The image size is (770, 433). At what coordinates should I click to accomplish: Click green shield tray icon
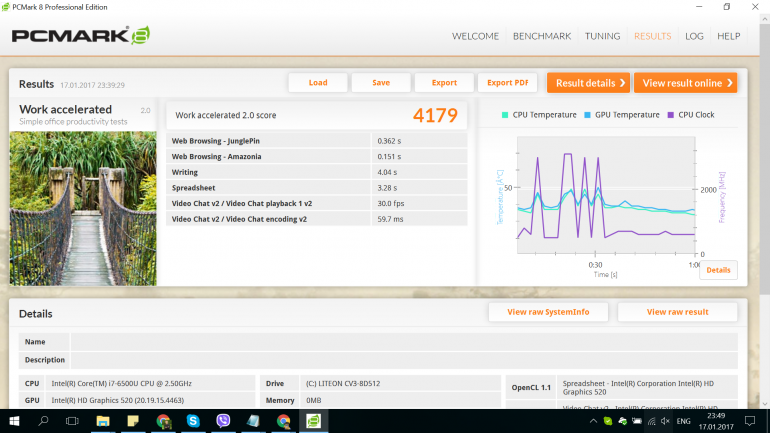[608, 421]
